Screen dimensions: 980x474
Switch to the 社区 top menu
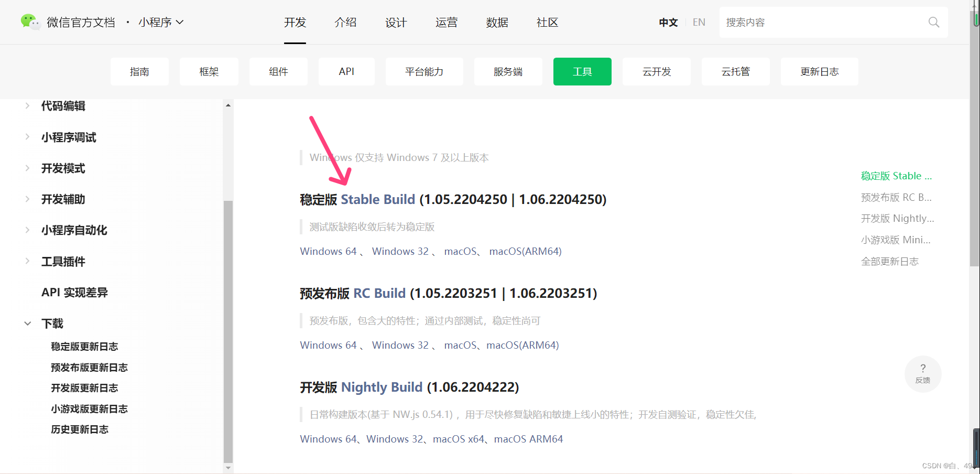click(547, 23)
